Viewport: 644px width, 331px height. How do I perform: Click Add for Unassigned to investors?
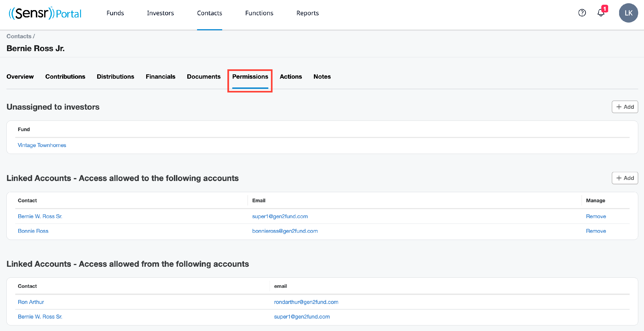(625, 107)
